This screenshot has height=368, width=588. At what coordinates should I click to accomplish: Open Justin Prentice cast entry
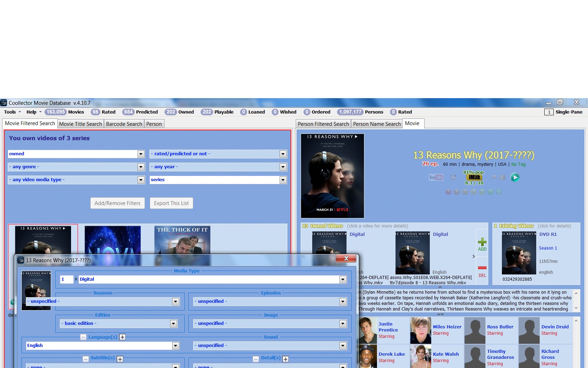384,330
